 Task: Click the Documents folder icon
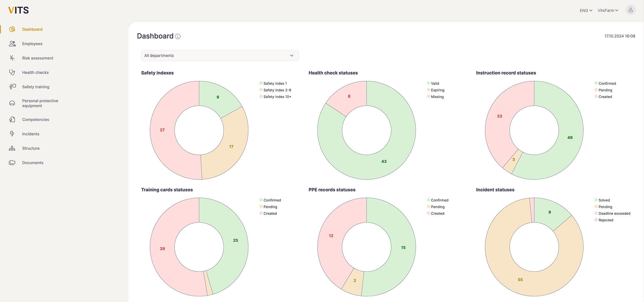[x=12, y=162]
